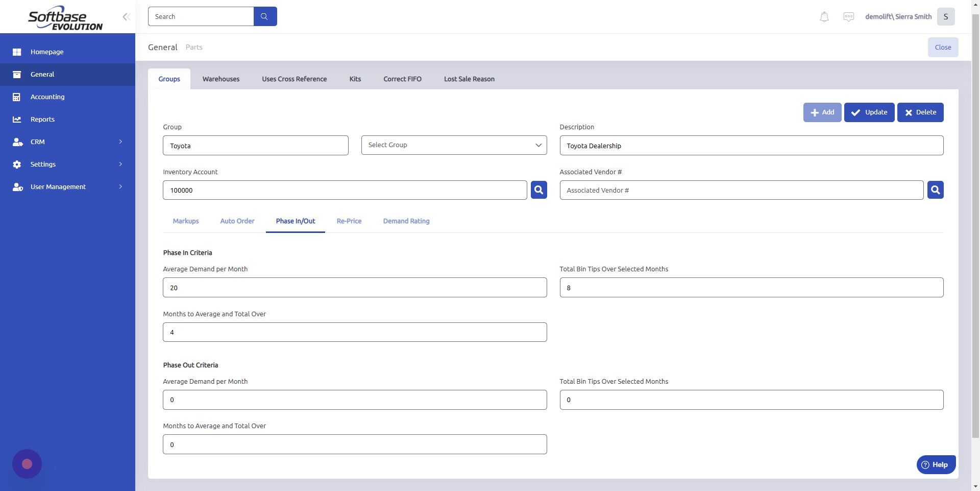Click the Group name field with Toyota
Image resolution: width=980 pixels, height=491 pixels.
coord(256,146)
